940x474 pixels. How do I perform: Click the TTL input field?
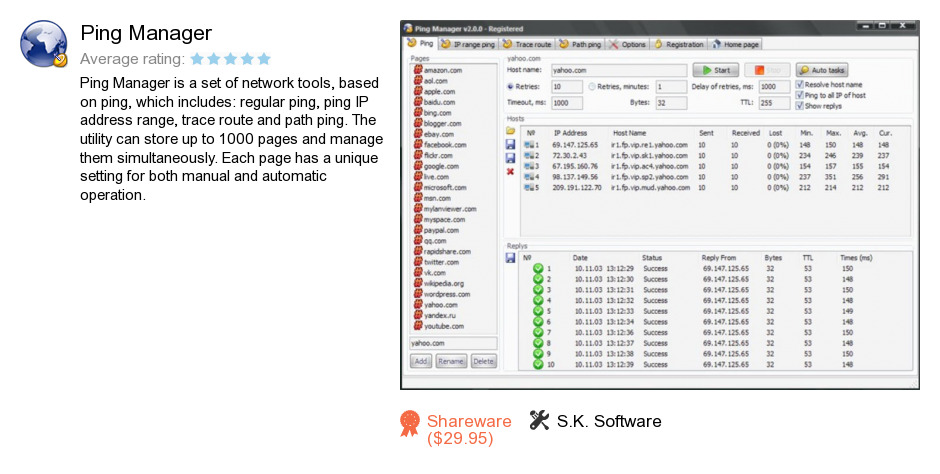pyautogui.click(x=774, y=102)
